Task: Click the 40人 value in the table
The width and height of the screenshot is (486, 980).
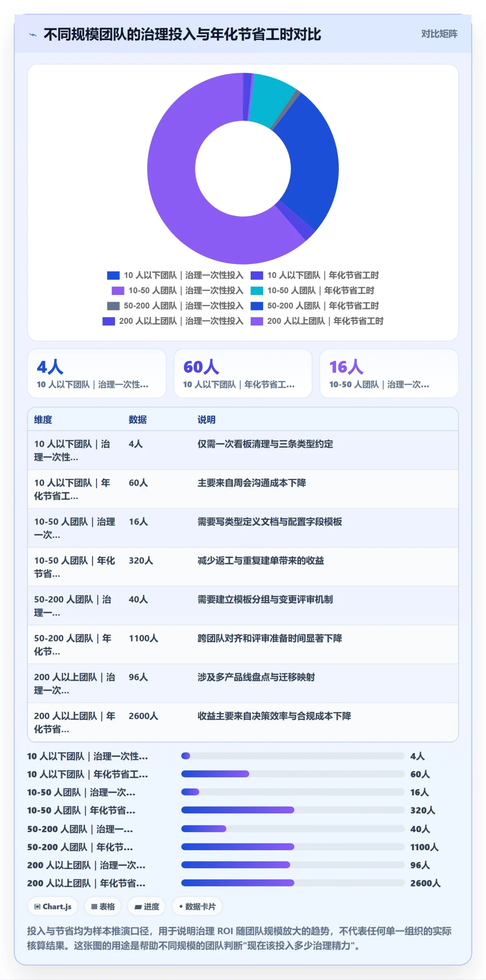Action: [138, 599]
